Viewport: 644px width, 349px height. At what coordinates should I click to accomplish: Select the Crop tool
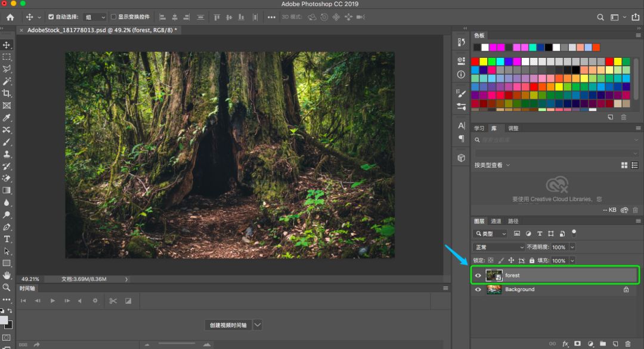[7, 93]
